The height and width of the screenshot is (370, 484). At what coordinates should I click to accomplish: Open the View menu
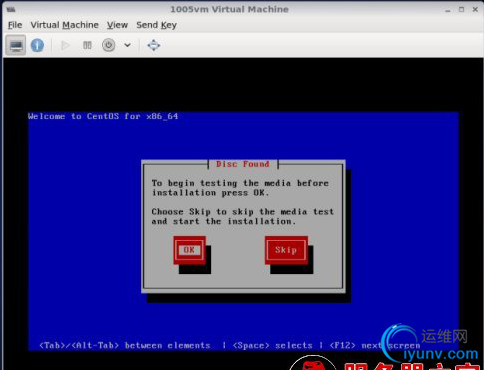pos(117,25)
